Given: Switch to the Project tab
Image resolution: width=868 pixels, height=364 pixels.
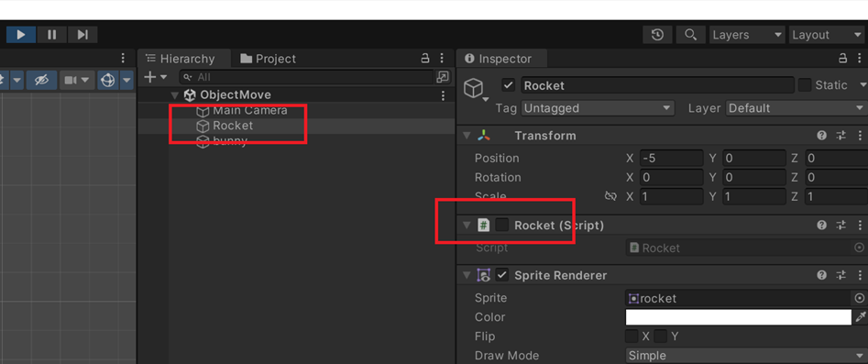Looking at the screenshot, I should pos(269,59).
